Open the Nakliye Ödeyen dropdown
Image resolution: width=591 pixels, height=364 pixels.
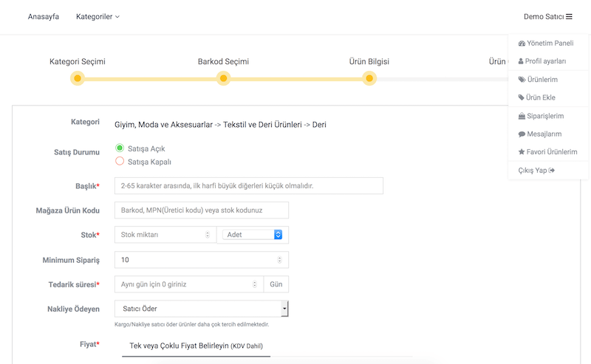pyautogui.click(x=202, y=309)
